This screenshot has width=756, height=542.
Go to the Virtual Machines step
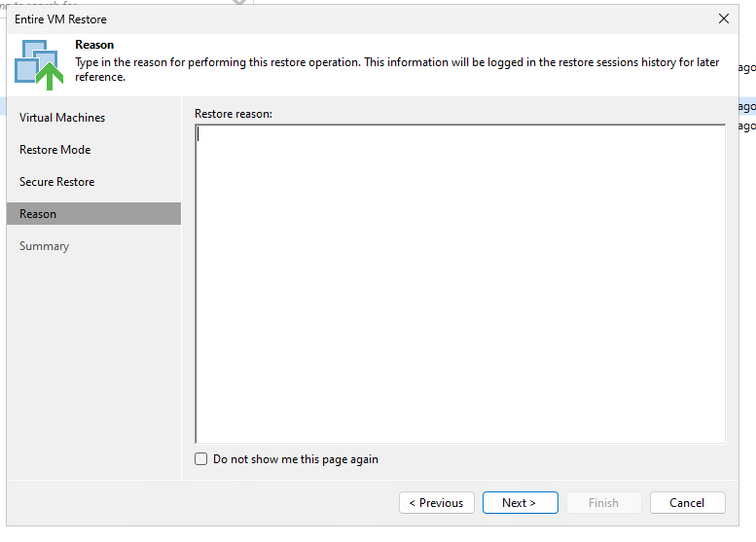(62, 118)
